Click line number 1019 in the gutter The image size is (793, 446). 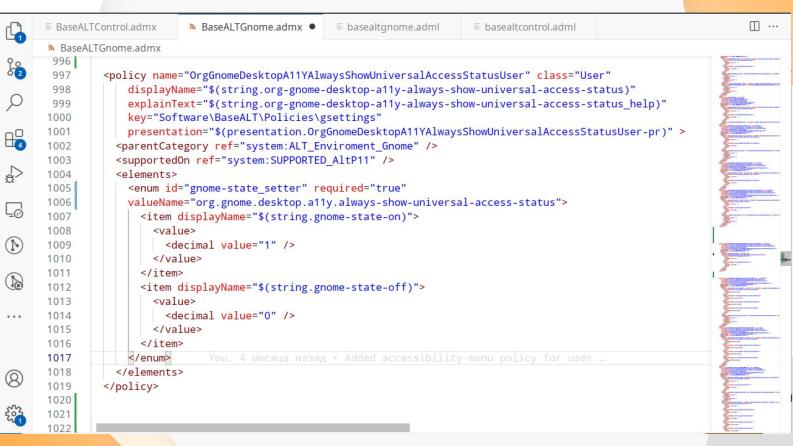click(x=59, y=386)
